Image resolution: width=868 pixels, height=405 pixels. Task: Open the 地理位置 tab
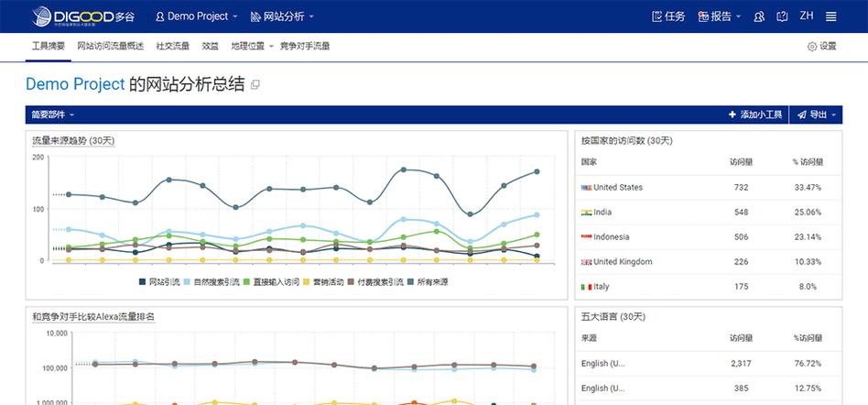tap(247, 47)
